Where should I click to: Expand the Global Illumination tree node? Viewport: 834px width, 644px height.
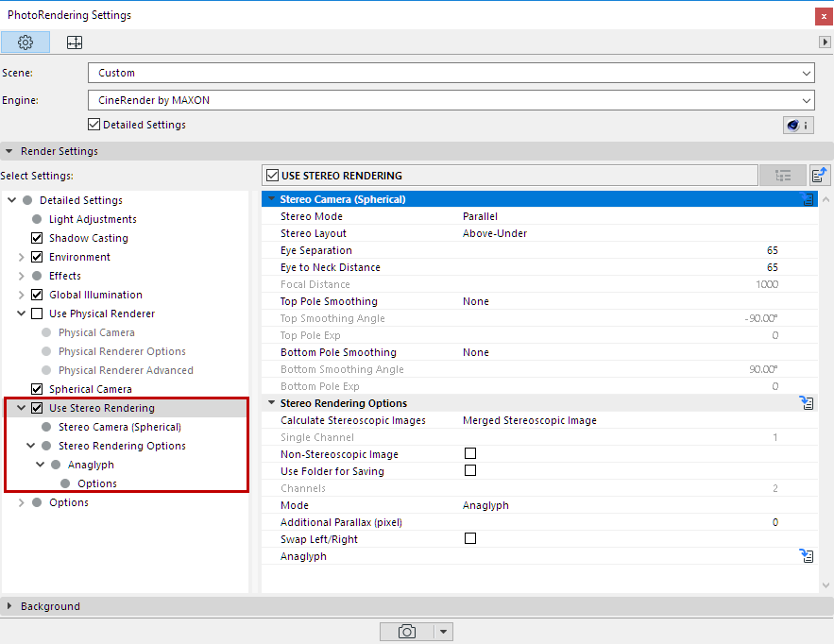pos(22,295)
